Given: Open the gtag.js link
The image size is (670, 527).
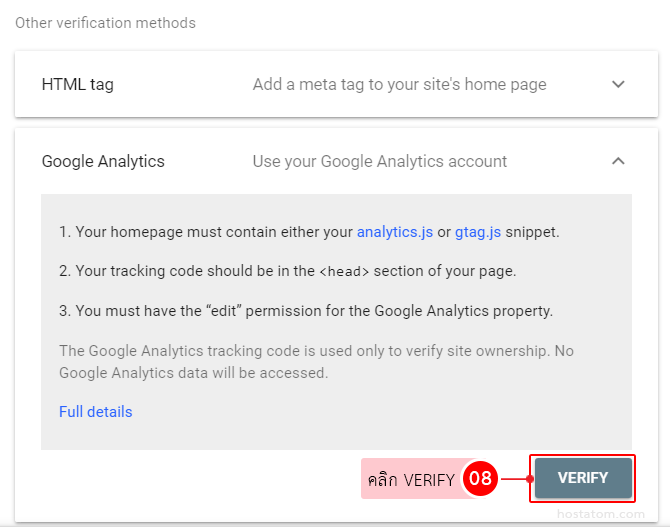Looking at the screenshot, I should click(476, 232).
